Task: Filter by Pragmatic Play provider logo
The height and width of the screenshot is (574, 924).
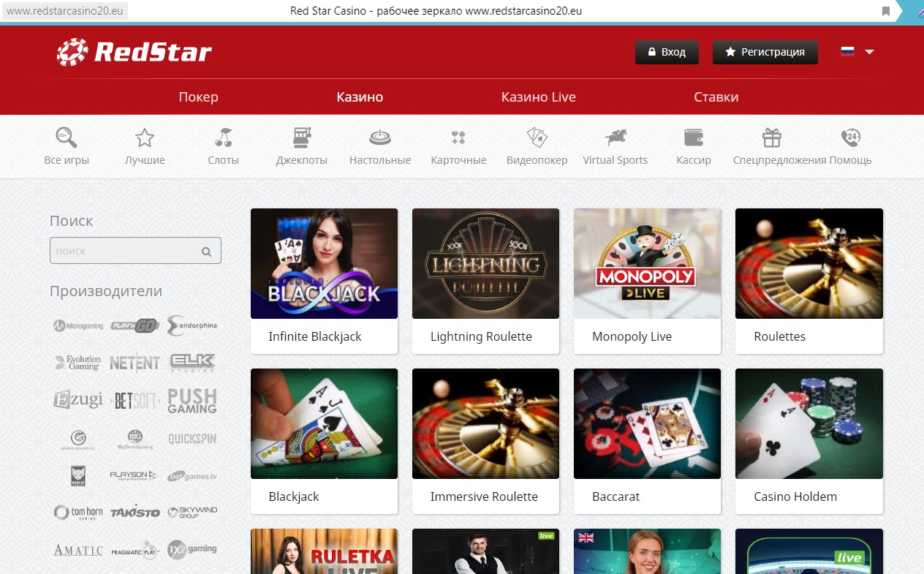Action: click(x=135, y=550)
